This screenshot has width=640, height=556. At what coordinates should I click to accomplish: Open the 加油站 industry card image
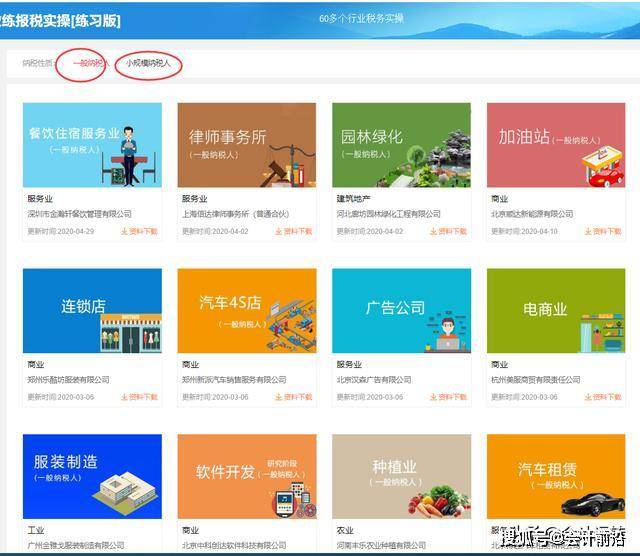coord(556,145)
